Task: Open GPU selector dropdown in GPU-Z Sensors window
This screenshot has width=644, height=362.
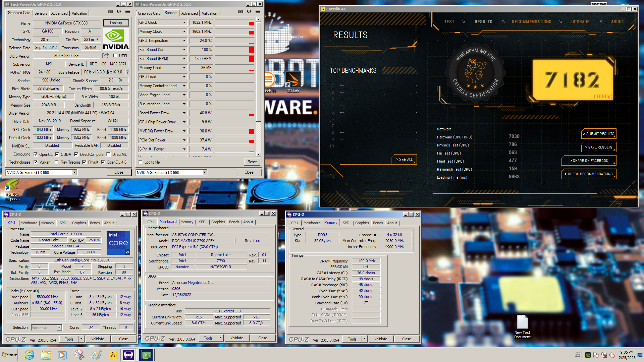Action: click(x=205, y=172)
